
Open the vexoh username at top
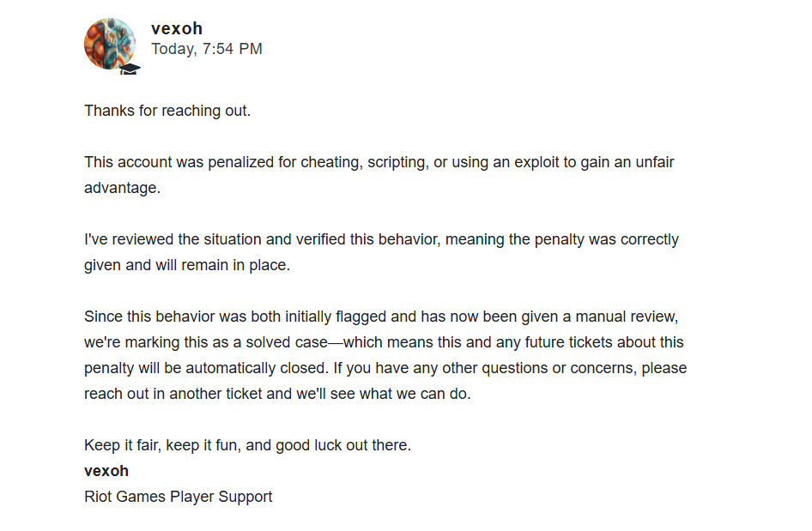coord(177,28)
